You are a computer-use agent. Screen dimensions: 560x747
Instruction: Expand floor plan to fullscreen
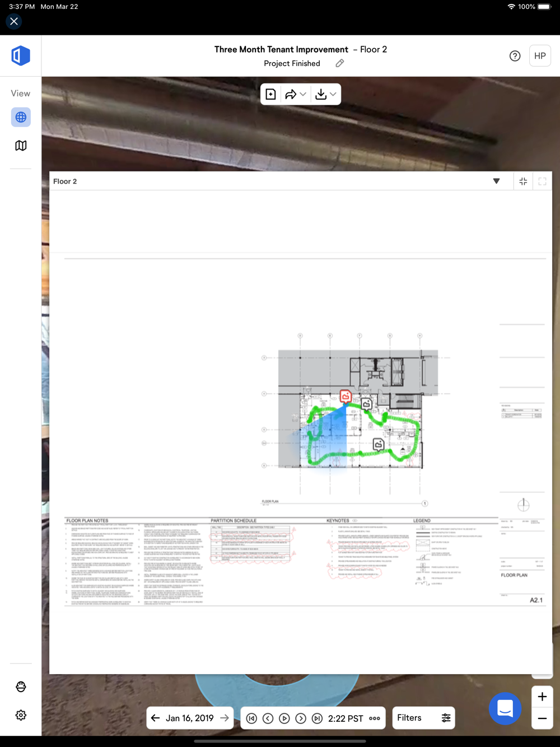pyautogui.click(x=542, y=181)
